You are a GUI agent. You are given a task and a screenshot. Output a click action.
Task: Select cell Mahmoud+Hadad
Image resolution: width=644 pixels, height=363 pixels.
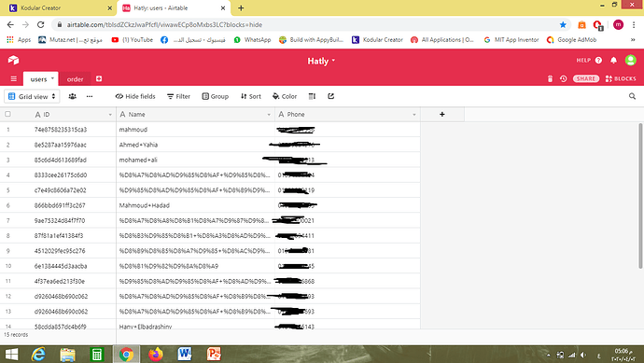pyautogui.click(x=195, y=205)
